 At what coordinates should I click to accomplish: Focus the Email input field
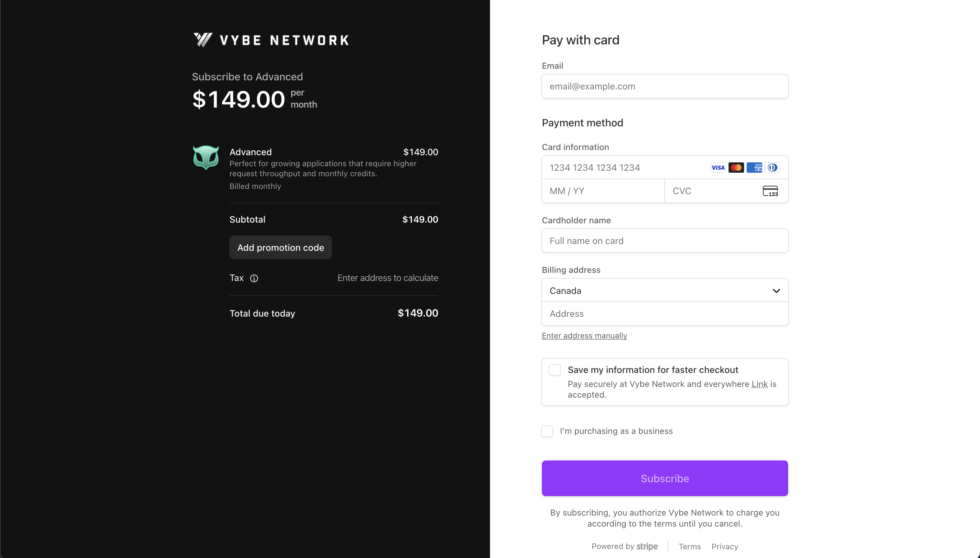[665, 86]
